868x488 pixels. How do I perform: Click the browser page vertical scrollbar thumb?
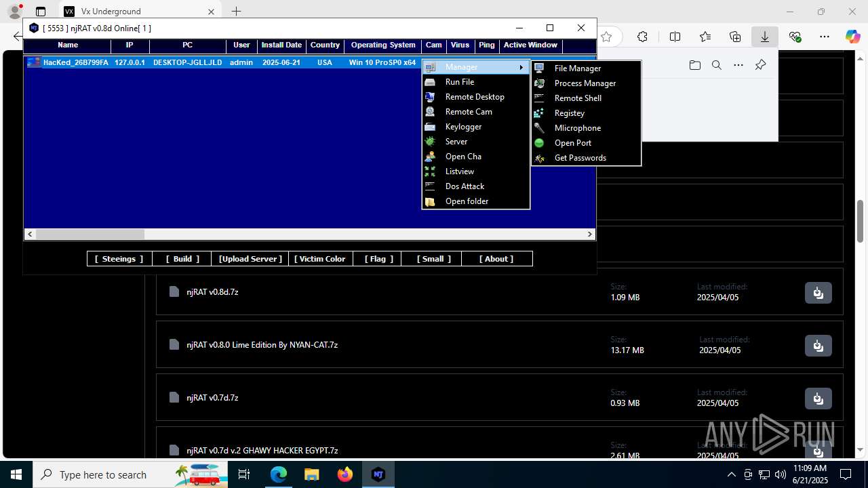(861, 222)
